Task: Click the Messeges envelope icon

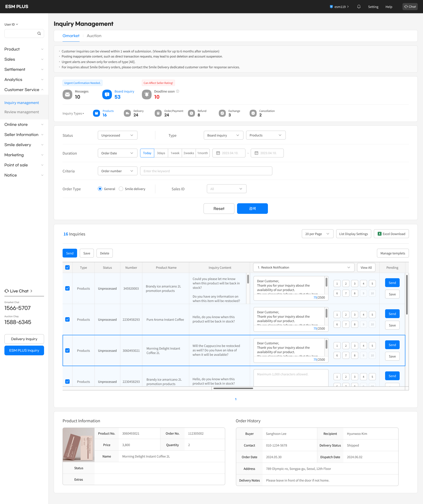Action: pyautogui.click(x=67, y=94)
